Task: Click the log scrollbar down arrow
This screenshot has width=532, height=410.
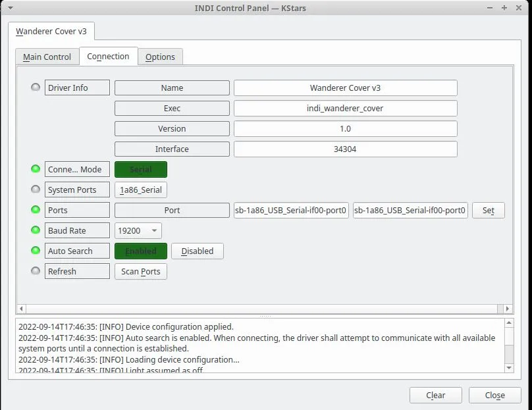Action: tap(509, 368)
